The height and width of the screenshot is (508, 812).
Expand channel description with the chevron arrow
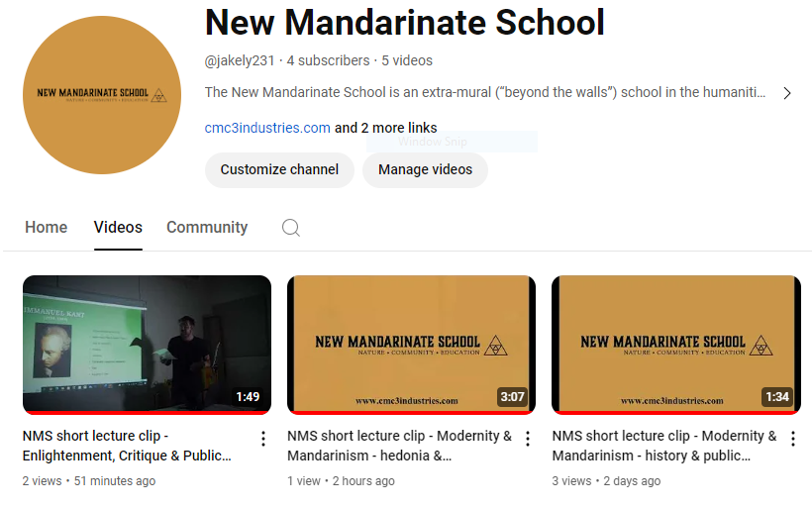(786, 93)
